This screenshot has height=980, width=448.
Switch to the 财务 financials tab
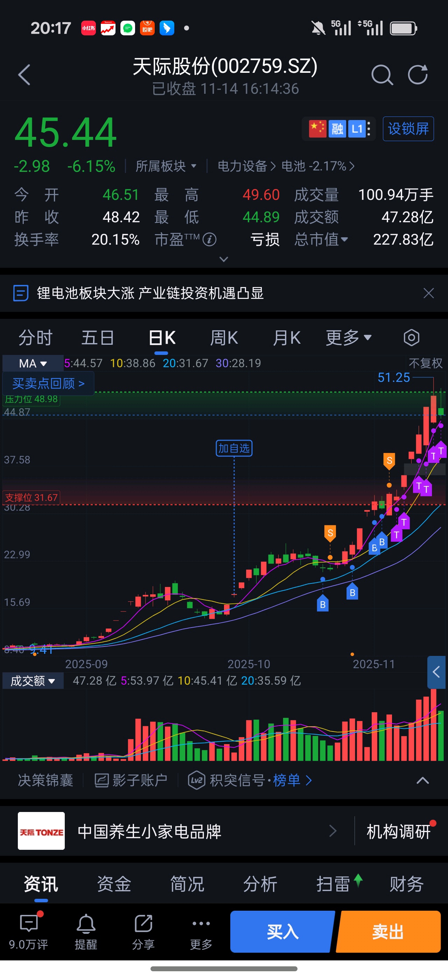[407, 884]
